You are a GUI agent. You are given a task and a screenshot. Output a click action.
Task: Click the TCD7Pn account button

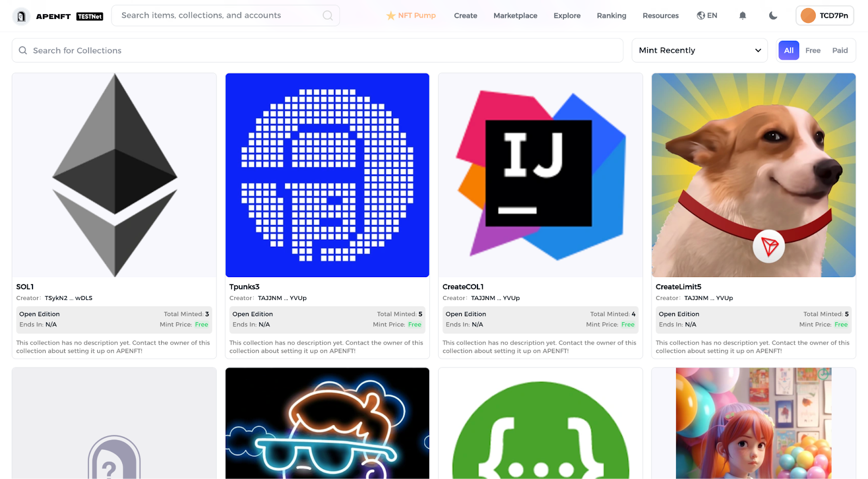coord(825,16)
